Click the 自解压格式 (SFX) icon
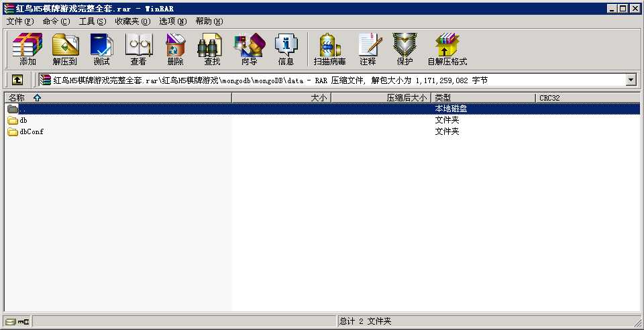Screen dimensions: 644x330 tap(447, 49)
